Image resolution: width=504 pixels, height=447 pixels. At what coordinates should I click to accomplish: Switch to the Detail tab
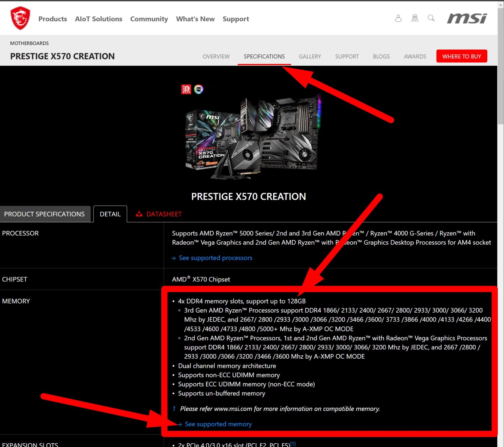(110, 214)
